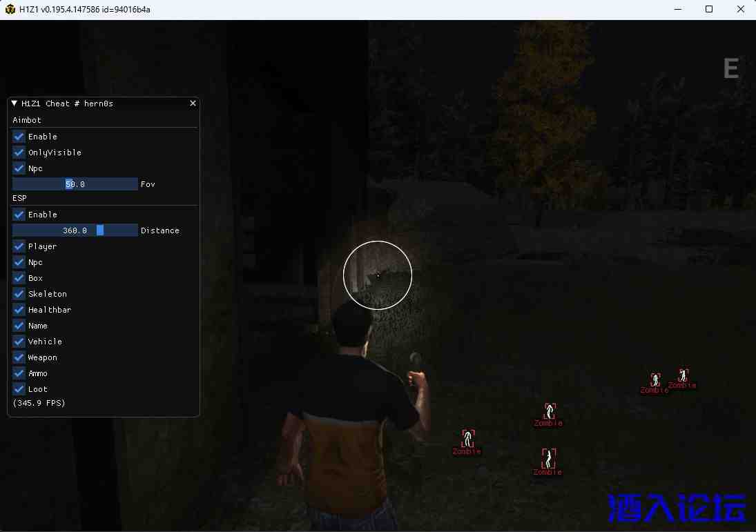Toggle Loot checkbox

click(x=19, y=389)
